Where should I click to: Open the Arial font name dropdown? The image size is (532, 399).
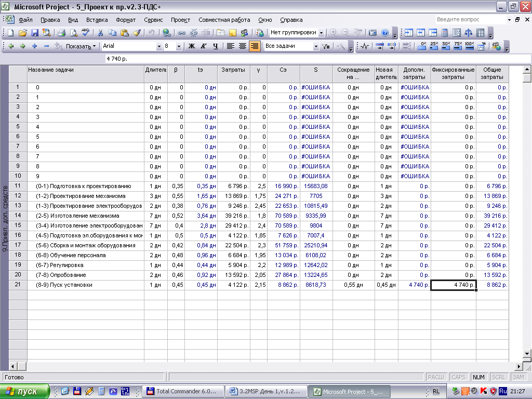pyautogui.click(x=159, y=46)
